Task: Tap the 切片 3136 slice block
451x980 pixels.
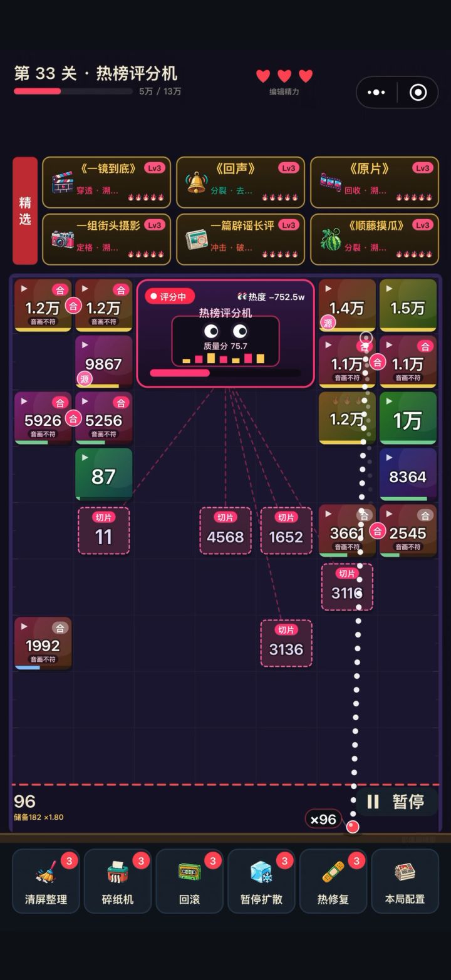Action: 286,644
